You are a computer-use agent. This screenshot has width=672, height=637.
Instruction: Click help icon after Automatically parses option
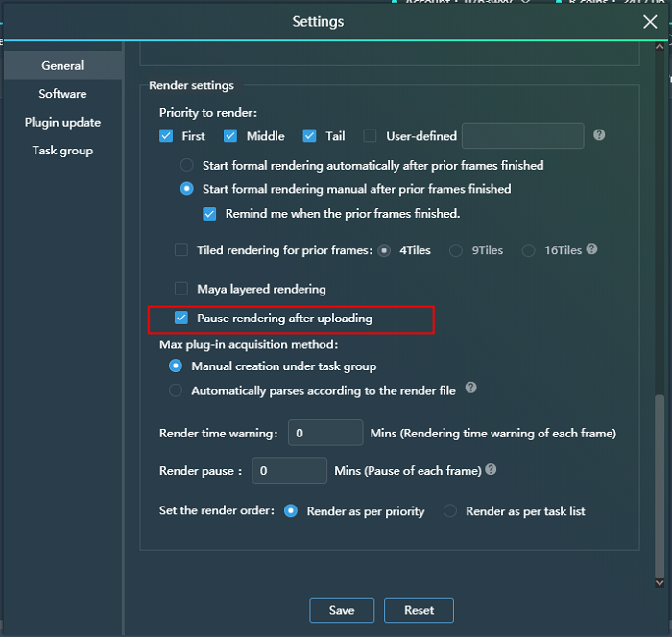470,388
